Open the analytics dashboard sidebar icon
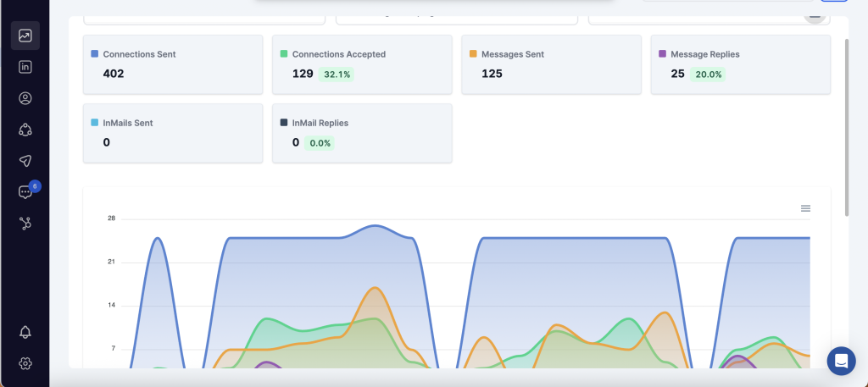This screenshot has height=387, width=868. tap(25, 36)
